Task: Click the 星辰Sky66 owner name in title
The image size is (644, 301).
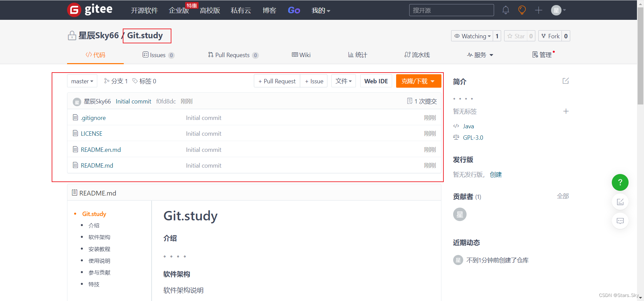Action: (99, 35)
